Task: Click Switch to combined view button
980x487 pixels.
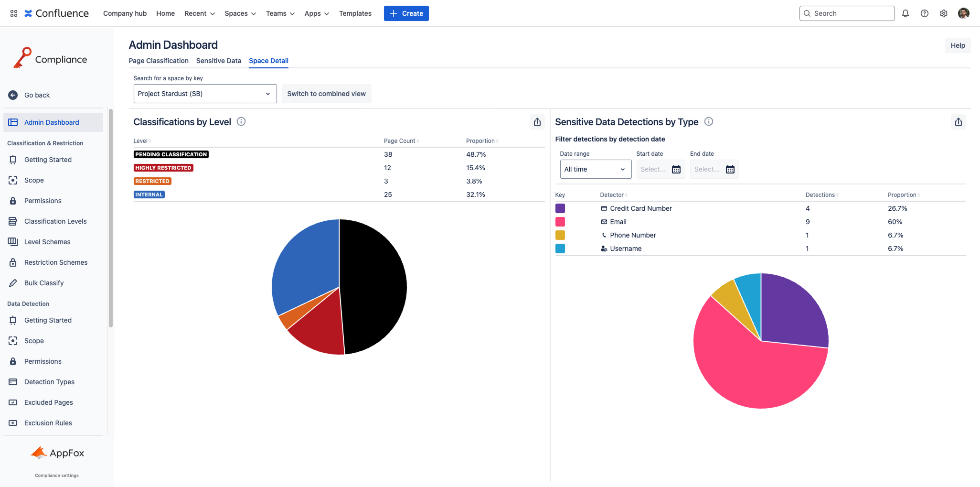Action: pyautogui.click(x=326, y=94)
